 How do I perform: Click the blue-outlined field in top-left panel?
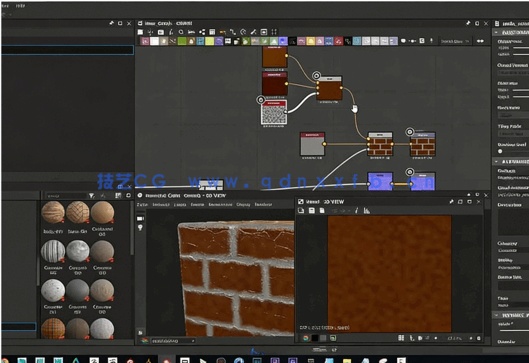[x=67, y=50]
